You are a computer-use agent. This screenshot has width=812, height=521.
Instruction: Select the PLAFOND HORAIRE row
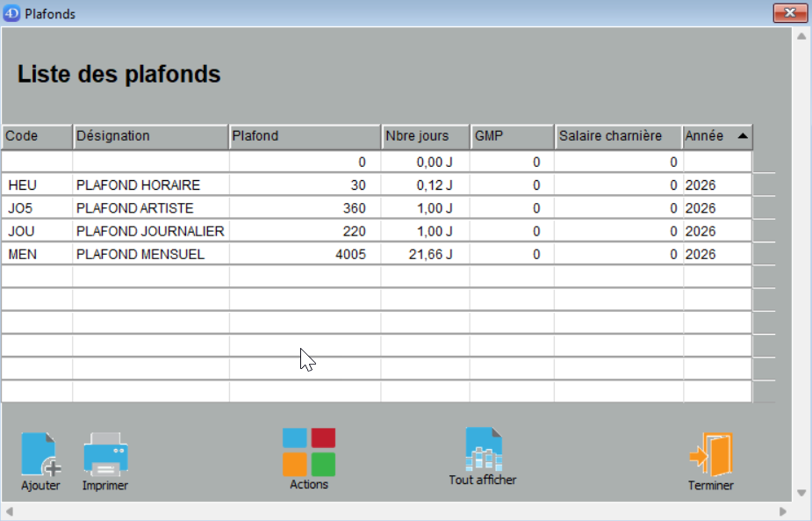click(x=139, y=185)
